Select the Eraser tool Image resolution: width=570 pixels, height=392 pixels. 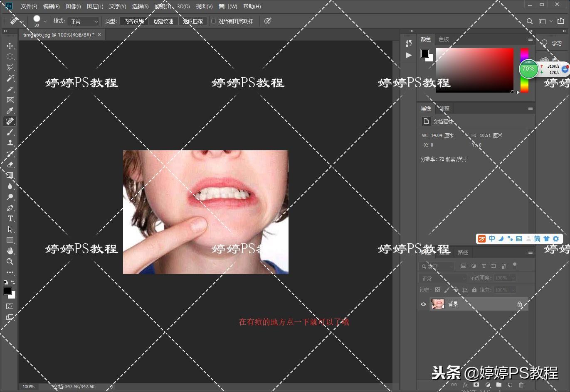click(10, 164)
